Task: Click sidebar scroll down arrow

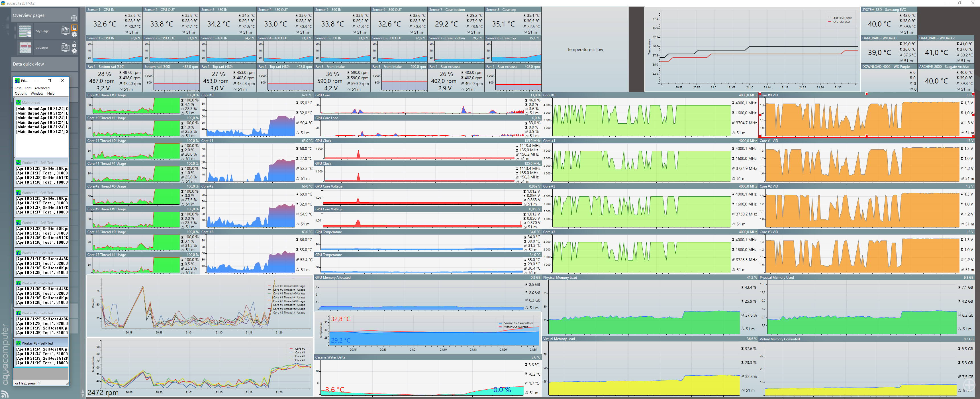Action: (83, 396)
